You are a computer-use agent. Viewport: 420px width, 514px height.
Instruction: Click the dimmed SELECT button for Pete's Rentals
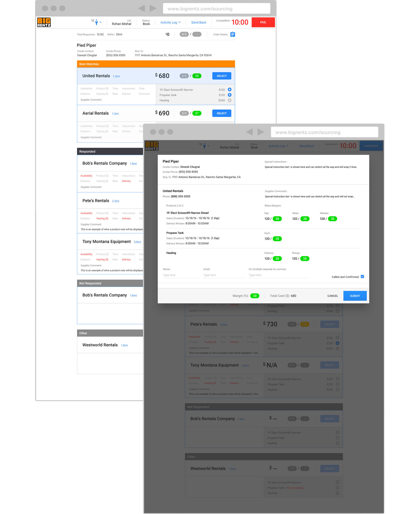[x=329, y=324]
